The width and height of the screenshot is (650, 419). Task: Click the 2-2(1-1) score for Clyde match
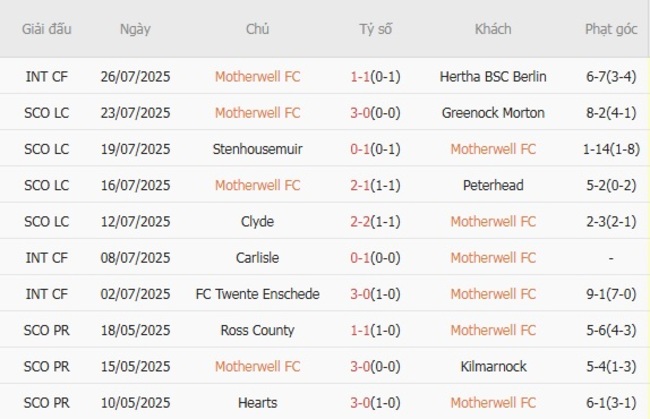pos(376,221)
